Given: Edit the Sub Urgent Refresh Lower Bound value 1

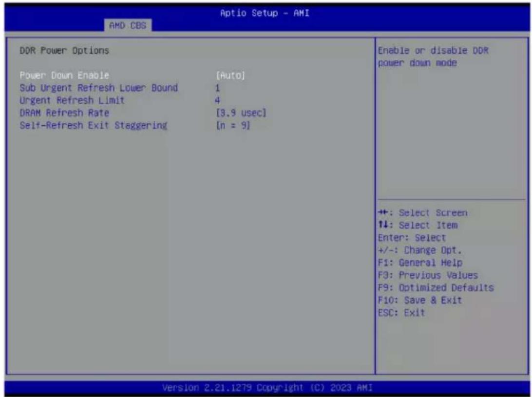Looking at the screenshot, I should (x=217, y=88).
